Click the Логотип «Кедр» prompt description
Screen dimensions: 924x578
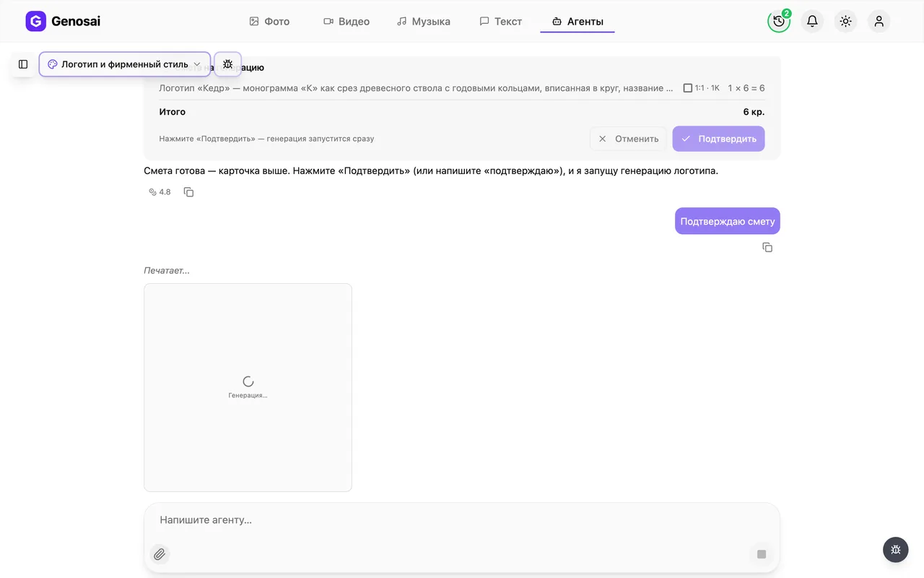(416, 88)
